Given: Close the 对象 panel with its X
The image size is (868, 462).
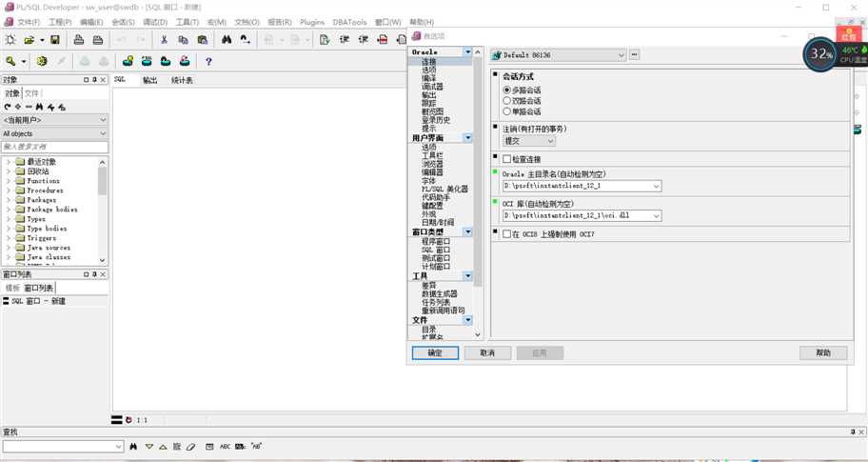Looking at the screenshot, I should (x=103, y=80).
